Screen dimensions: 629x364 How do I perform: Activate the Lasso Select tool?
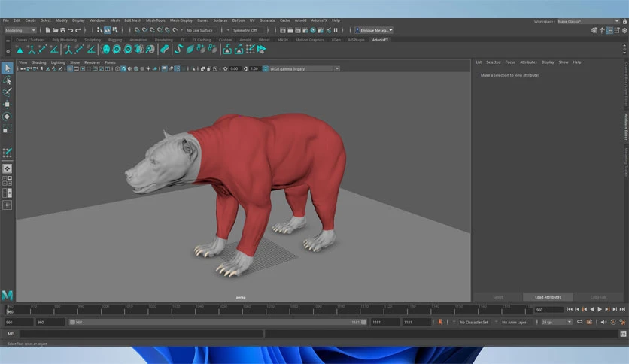tap(8, 80)
